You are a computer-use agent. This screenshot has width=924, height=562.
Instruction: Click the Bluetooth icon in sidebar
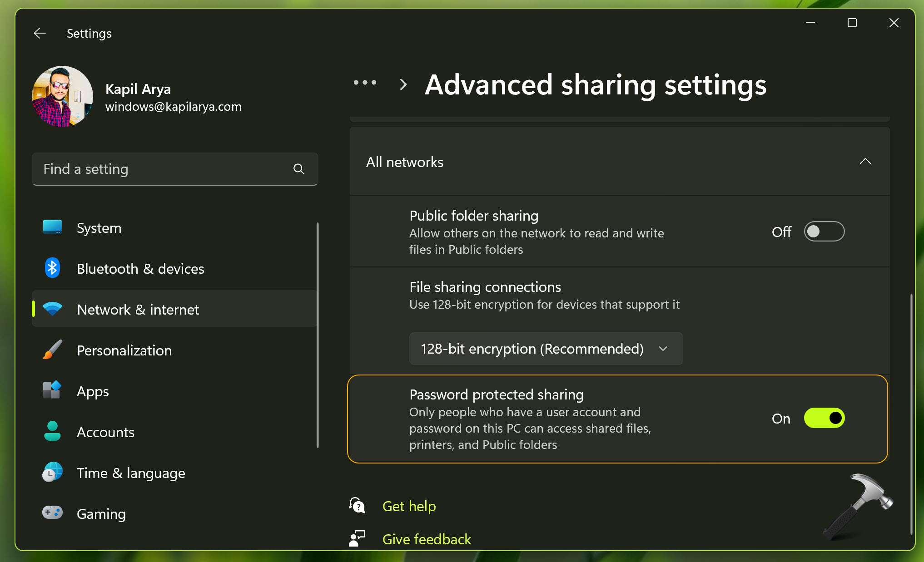point(52,268)
